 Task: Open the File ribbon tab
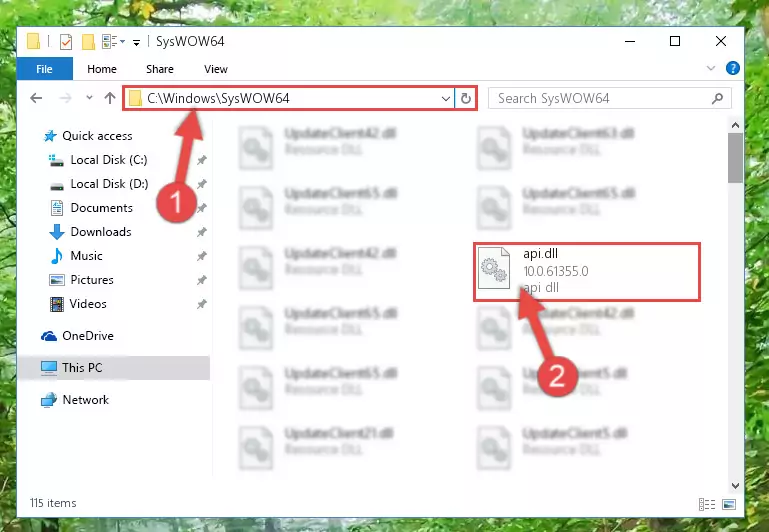pyautogui.click(x=45, y=69)
